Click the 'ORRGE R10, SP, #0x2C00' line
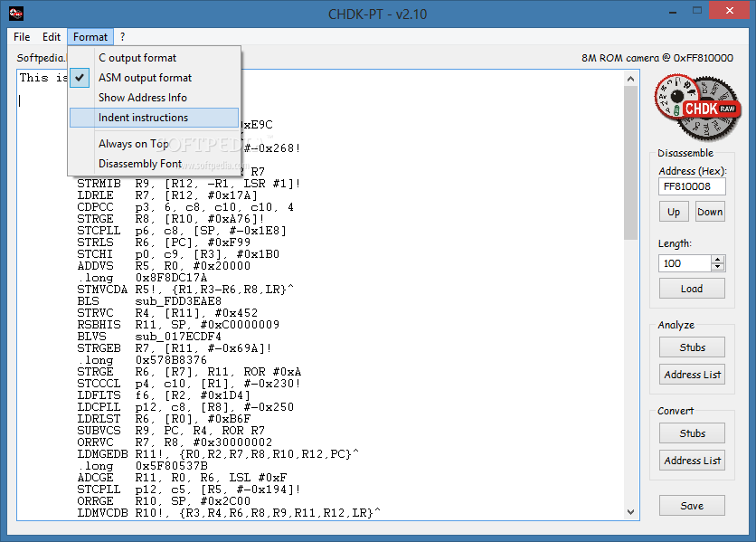756x542 pixels. tap(164, 501)
